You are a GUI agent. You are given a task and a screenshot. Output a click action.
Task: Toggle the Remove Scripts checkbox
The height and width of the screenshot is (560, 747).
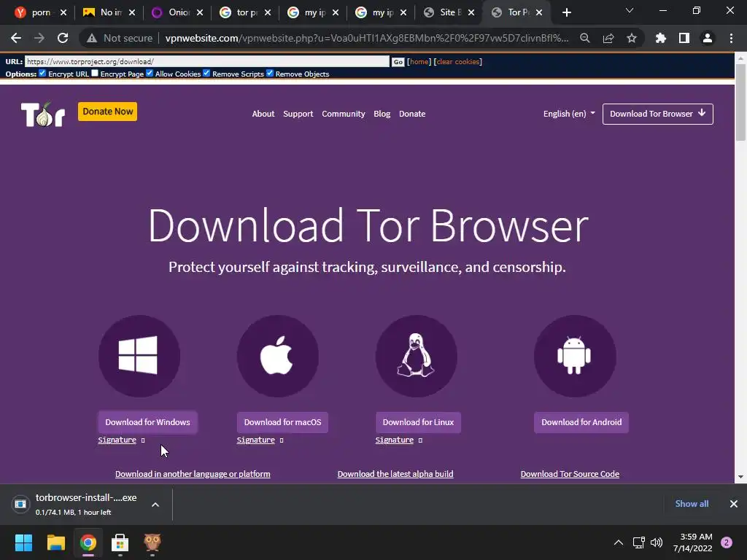[206, 73]
